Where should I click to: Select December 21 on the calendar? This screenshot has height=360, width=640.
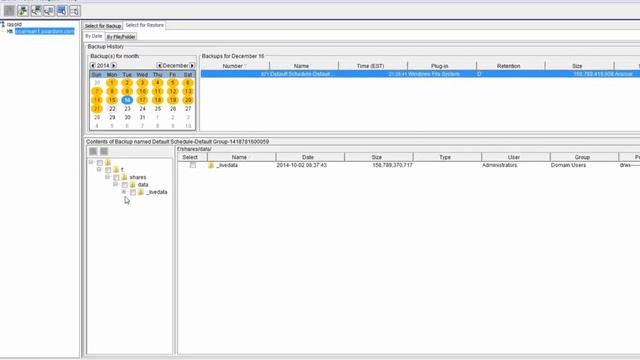point(97,109)
